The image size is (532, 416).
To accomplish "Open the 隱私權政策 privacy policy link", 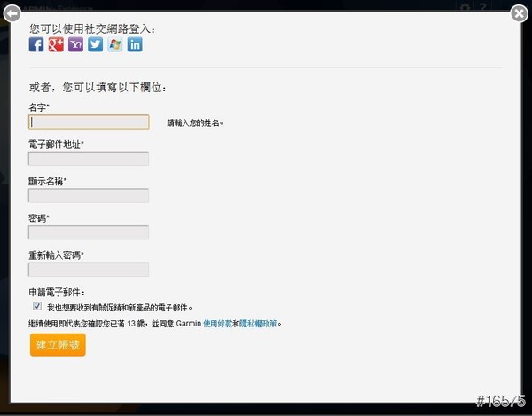I will pos(259,325).
